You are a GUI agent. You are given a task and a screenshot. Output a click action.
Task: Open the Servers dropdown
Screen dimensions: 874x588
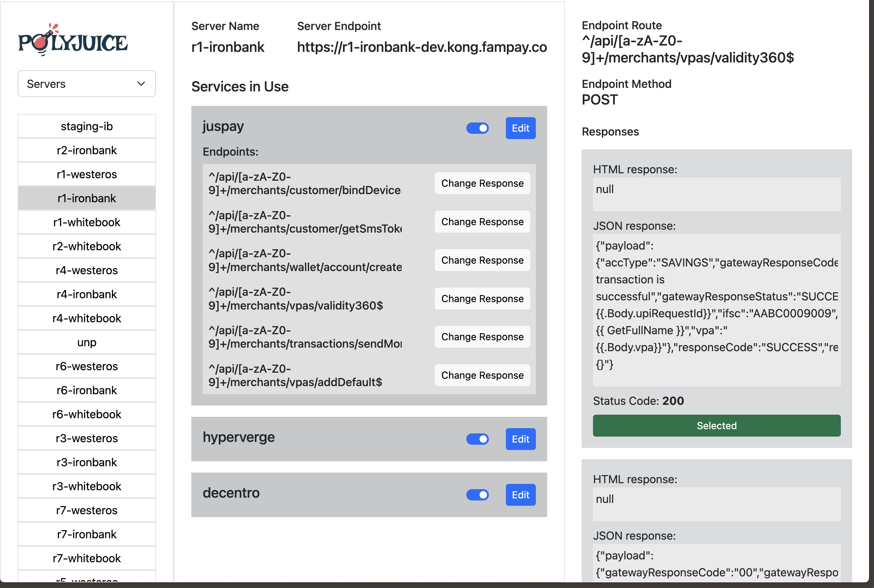pos(86,84)
